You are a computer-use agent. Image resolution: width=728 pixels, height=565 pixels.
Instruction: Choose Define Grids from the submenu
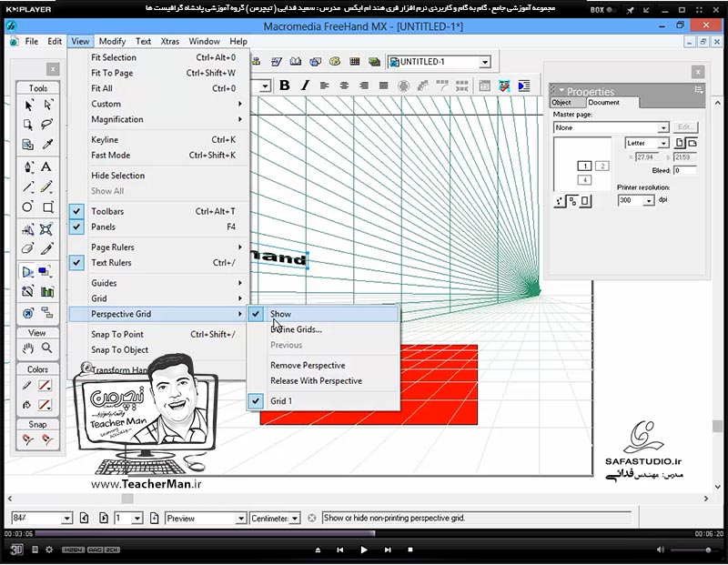pos(323,329)
